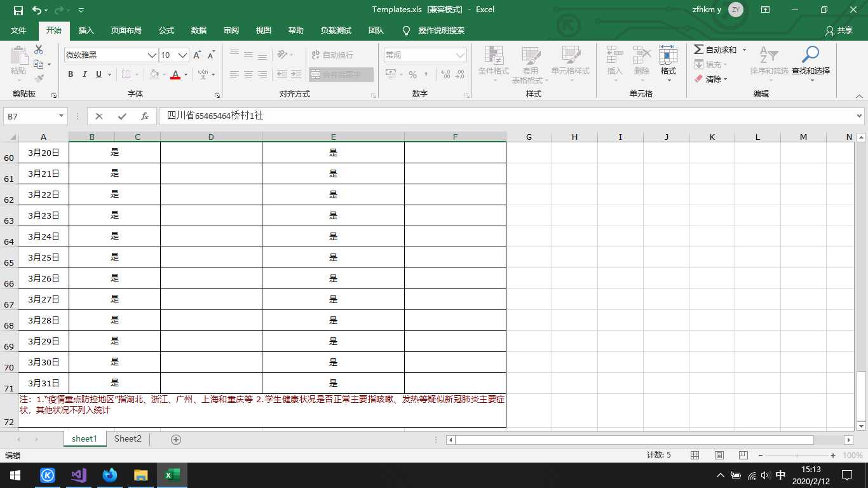Viewport: 868px width, 488px height.
Task: Click the AutoSum 自动求和 button
Action: coord(715,50)
